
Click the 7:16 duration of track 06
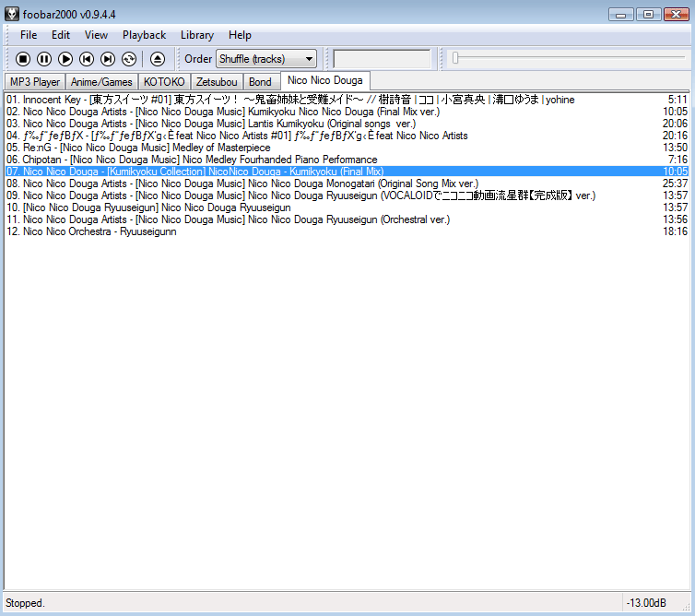tap(677, 160)
